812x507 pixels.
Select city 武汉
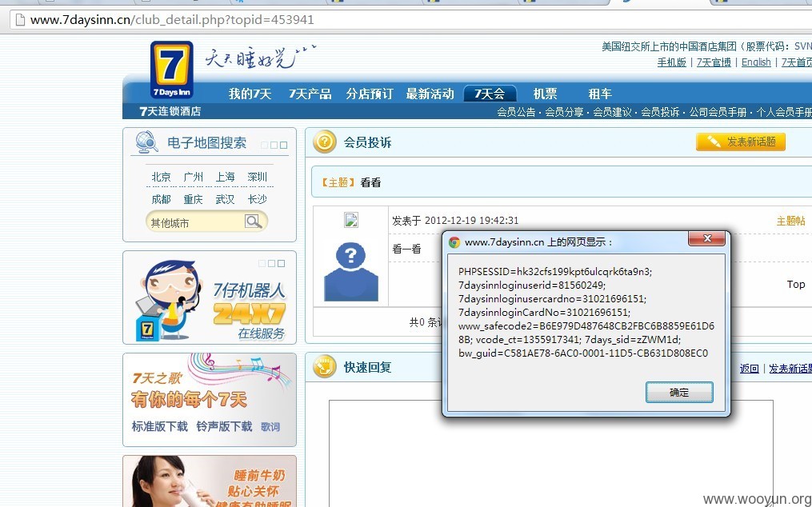(x=226, y=199)
